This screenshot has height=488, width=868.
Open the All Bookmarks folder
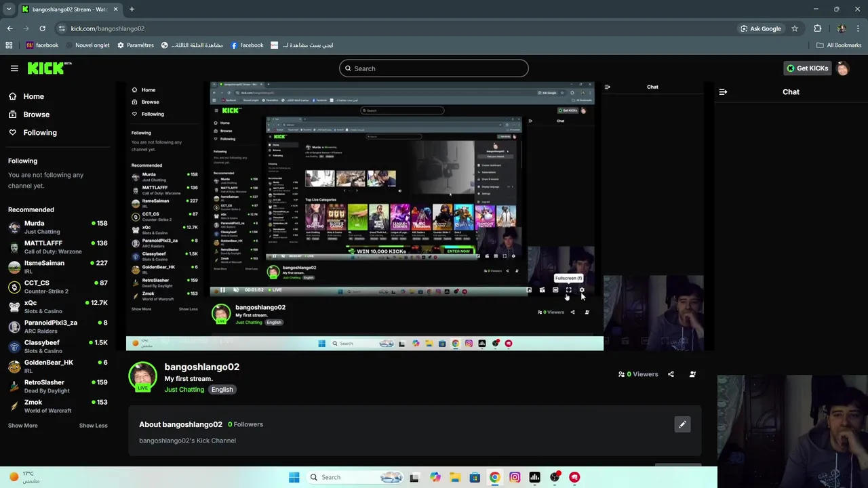pyautogui.click(x=839, y=45)
